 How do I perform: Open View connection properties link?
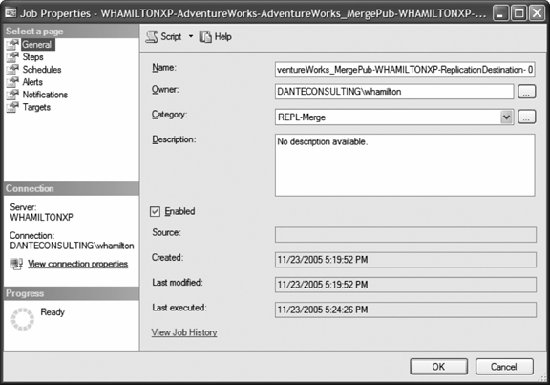(x=78, y=264)
